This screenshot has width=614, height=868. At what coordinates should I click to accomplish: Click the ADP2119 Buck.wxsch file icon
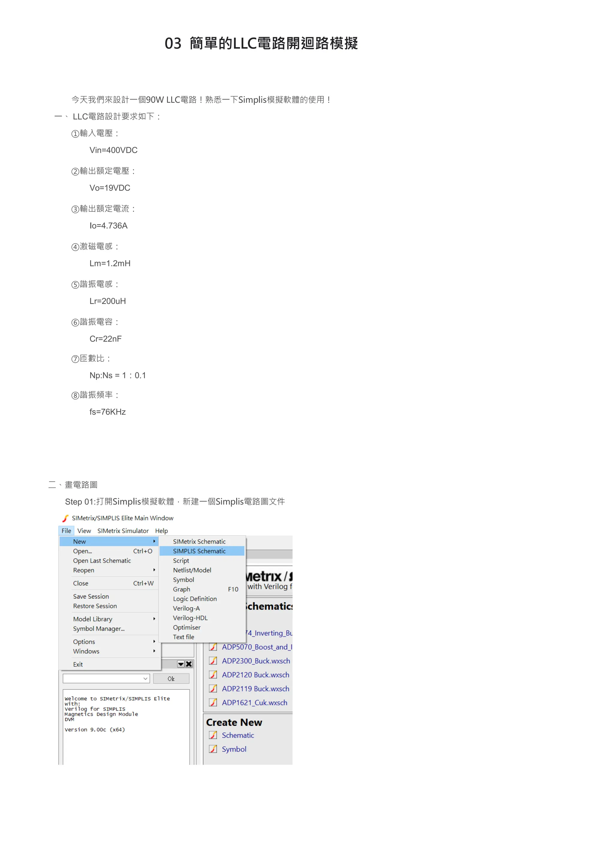click(x=213, y=688)
